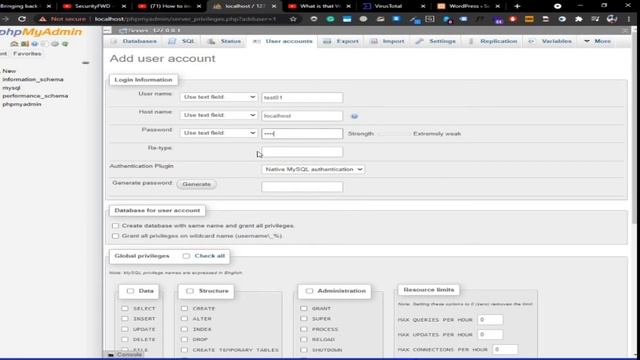Image resolution: width=640 pixels, height=360 pixels.
Task: Open the Host name 'Use text field' dropdown
Action: (x=219, y=115)
